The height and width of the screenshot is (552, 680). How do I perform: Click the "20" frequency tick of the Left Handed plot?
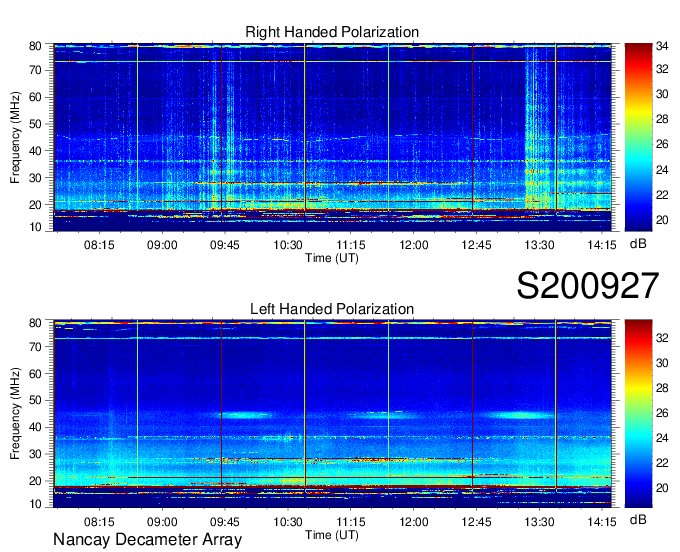tap(35, 481)
